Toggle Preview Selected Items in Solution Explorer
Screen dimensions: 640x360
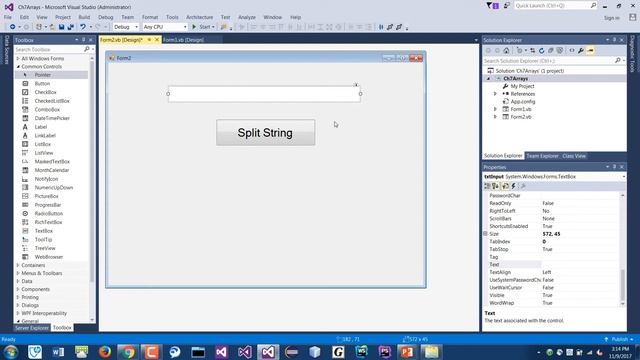pyautogui.click(x=590, y=51)
